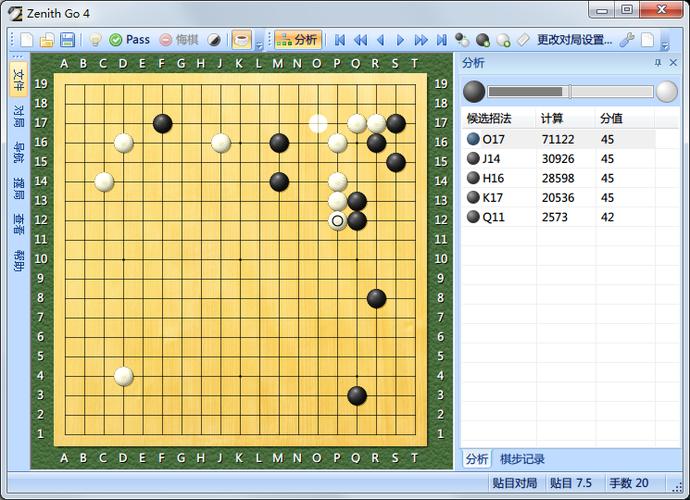Jump to the first move

click(340, 40)
